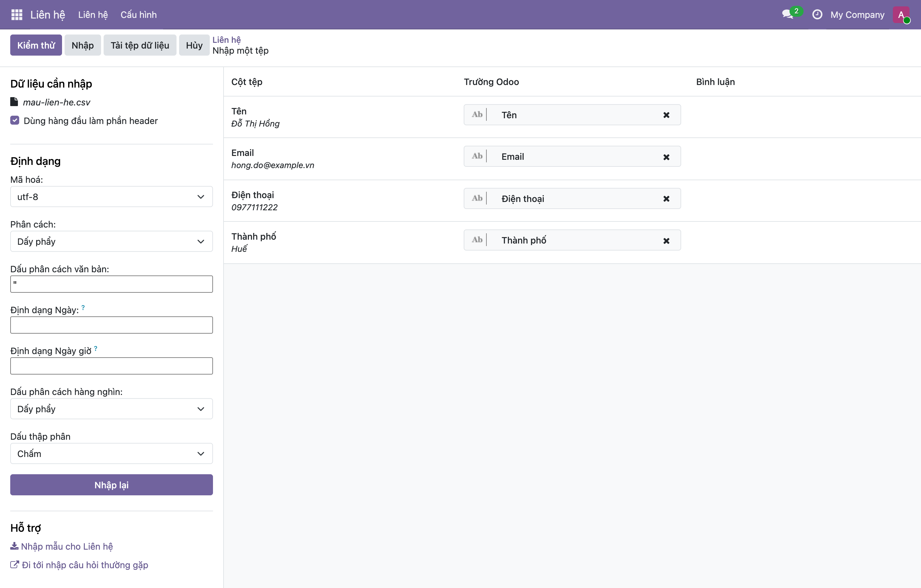
Task: Clear the Điện thoại field mapping
Action: [666, 199]
